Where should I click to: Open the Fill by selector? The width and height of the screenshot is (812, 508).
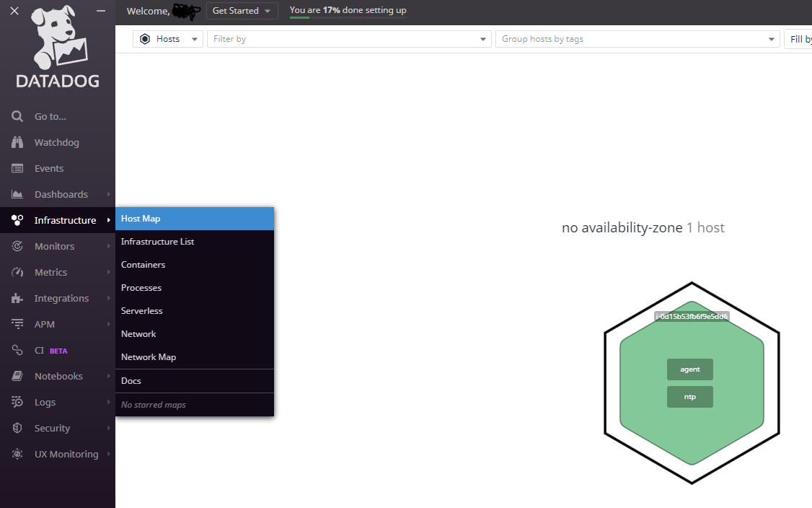tap(798, 39)
